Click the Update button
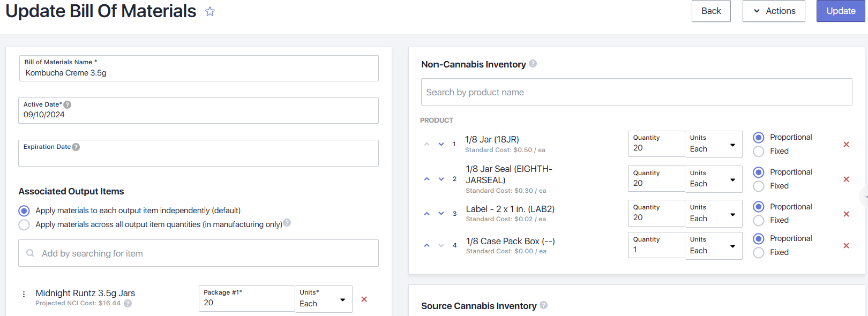This screenshot has height=316, width=868. click(x=840, y=11)
